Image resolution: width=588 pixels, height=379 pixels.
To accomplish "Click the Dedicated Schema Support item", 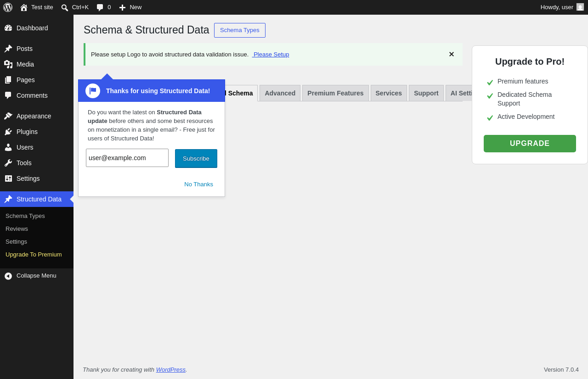I will 525,99.
